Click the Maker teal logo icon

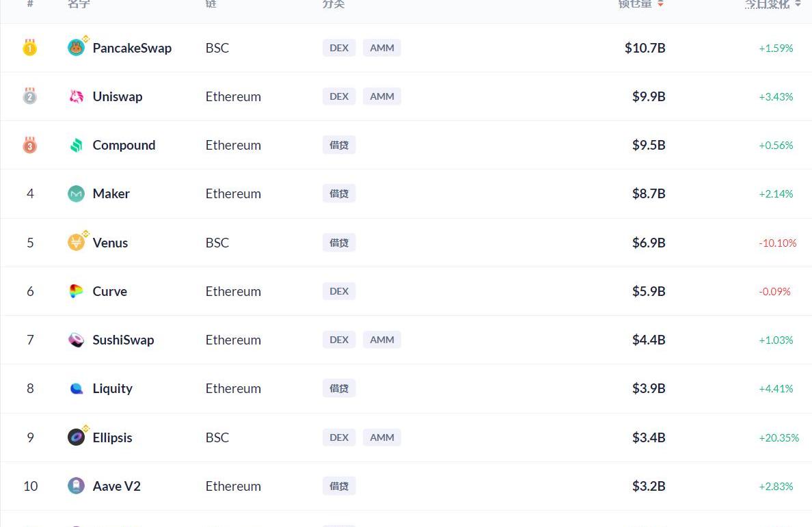(x=76, y=193)
